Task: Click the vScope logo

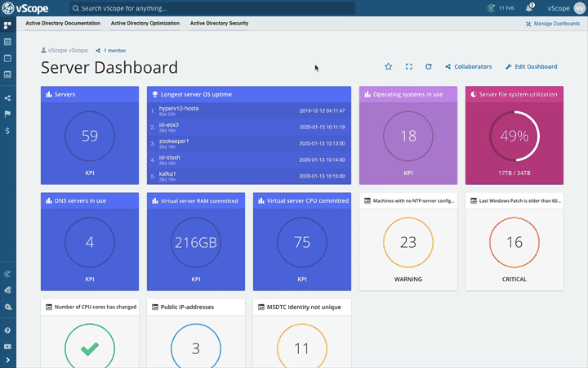Action: point(25,8)
